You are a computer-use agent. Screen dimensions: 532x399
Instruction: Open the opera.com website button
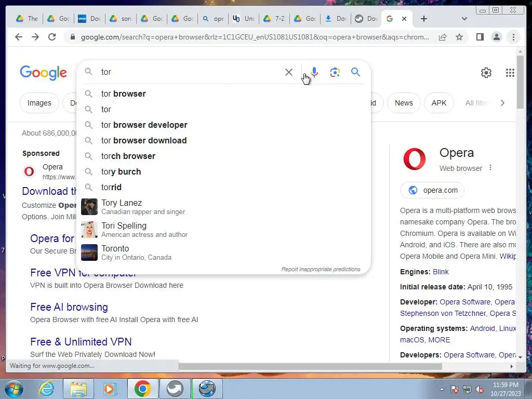point(432,190)
